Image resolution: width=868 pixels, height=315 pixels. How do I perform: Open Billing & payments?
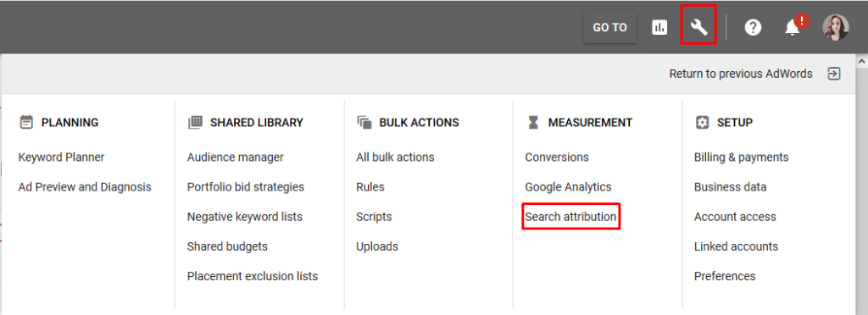pyautogui.click(x=741, y=157)
